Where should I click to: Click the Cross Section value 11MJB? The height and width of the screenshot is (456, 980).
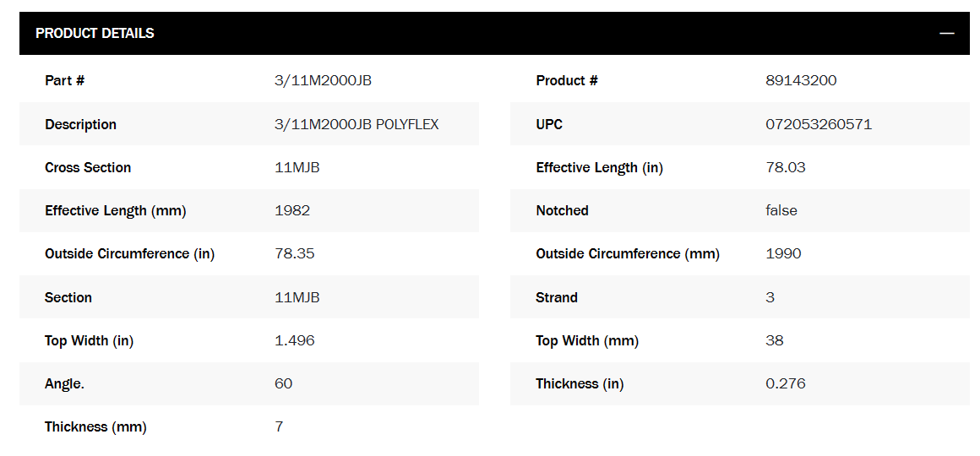(297, 167)
